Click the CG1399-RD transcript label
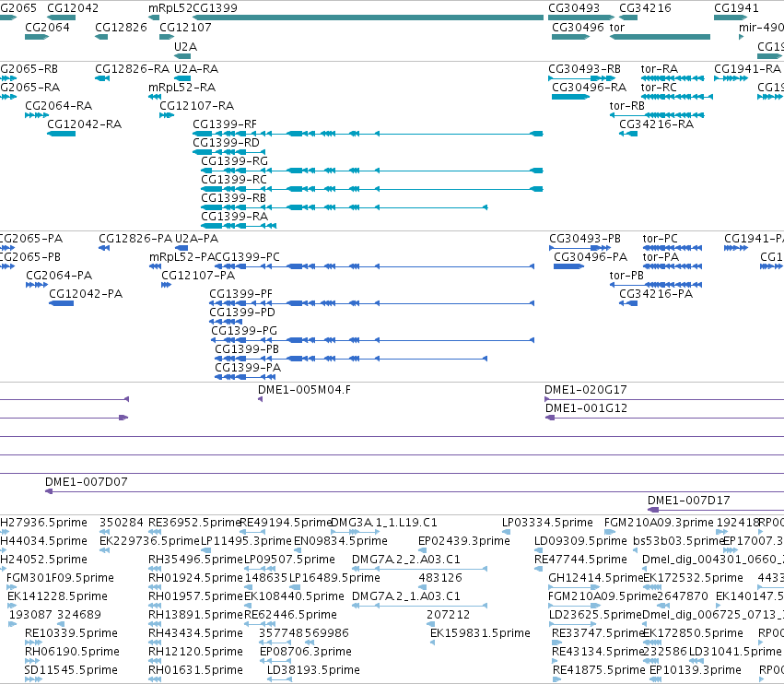The height and width of the screenshot is (684, 784). 226,143
